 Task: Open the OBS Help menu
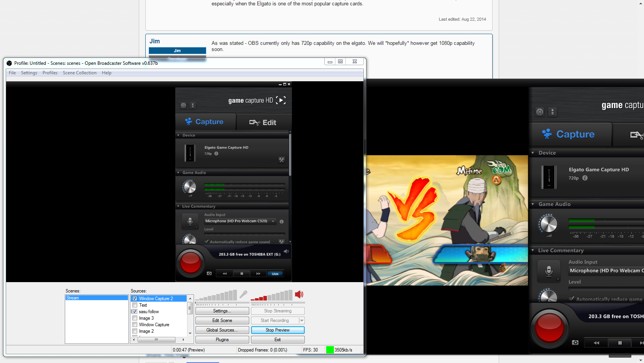[x=107, y=73]
